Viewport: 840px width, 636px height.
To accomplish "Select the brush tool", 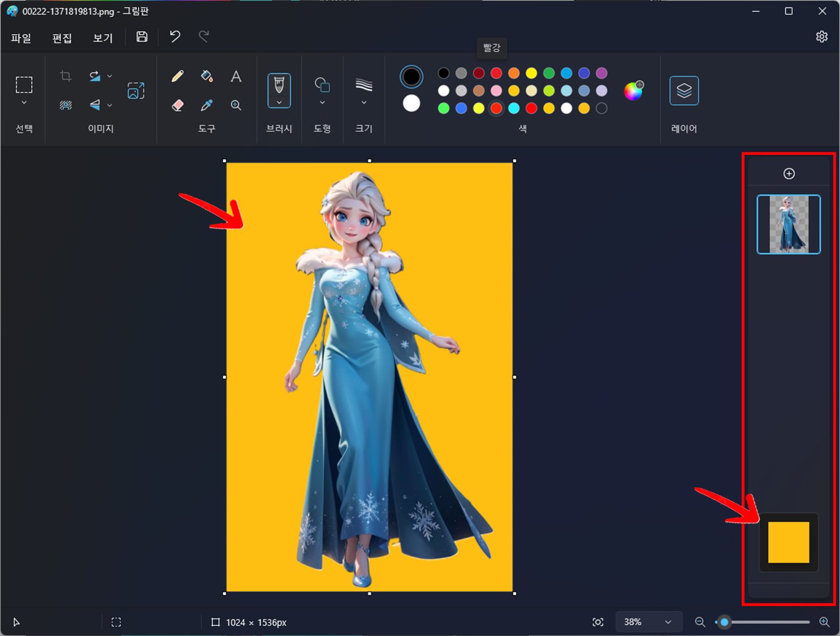I will (279, 85).
